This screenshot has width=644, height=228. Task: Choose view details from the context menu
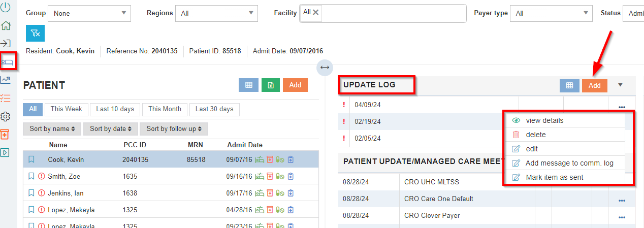tap(564, 120)
